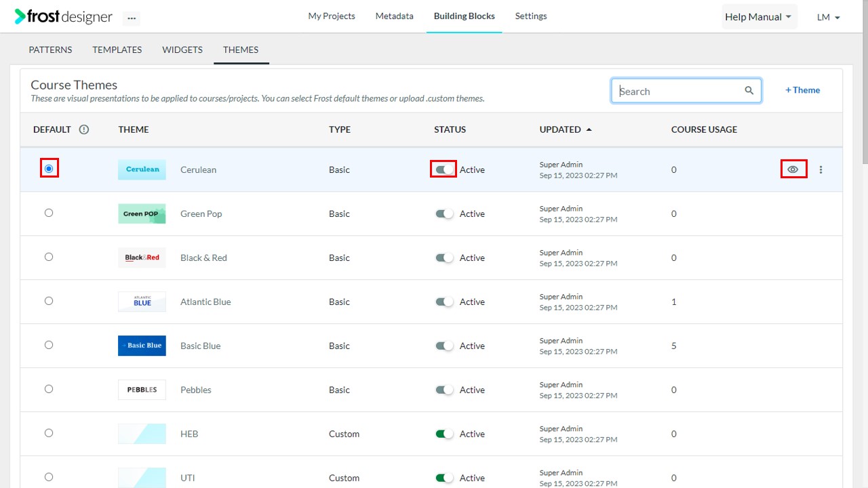Click the Basic Blue theme thumbnail
The width and height of the screenshot is (868, 488).
(142, 346)
